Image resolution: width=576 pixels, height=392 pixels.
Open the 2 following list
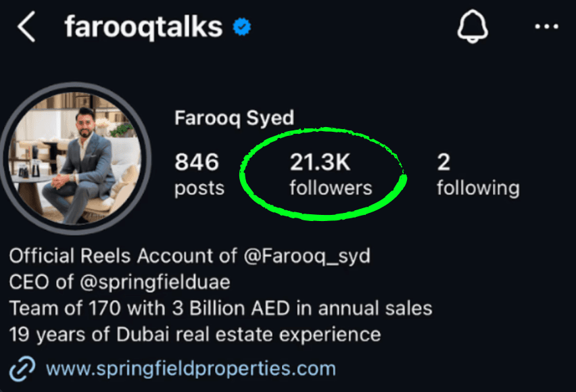pyautogui.click(x=477, y=174)
